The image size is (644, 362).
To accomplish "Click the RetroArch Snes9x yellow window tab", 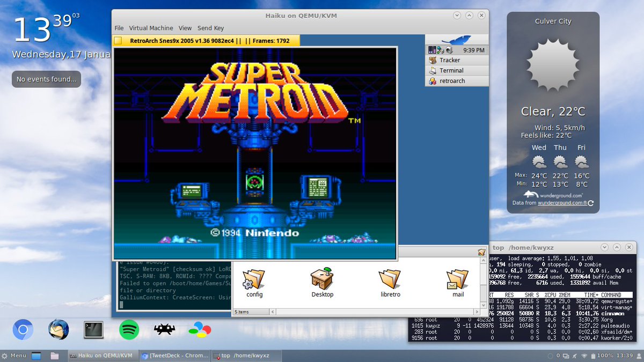I will pyautogui.click(x=206, y=41).
